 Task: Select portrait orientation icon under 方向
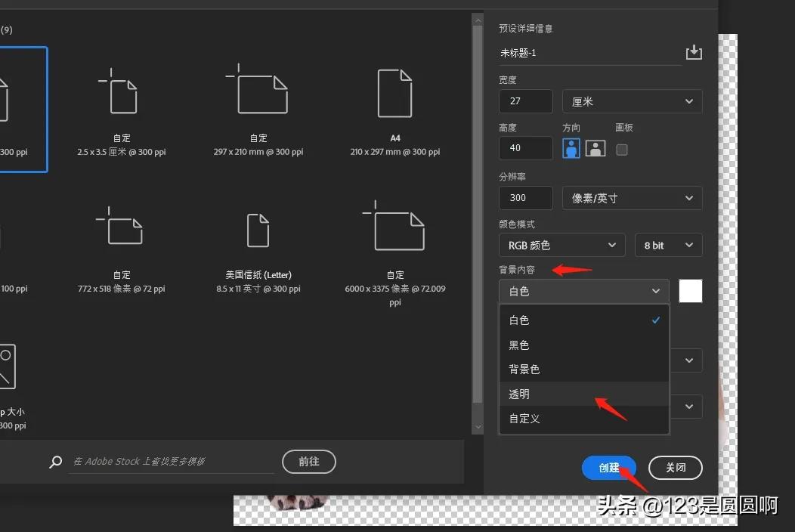click(x=571, y=149)
